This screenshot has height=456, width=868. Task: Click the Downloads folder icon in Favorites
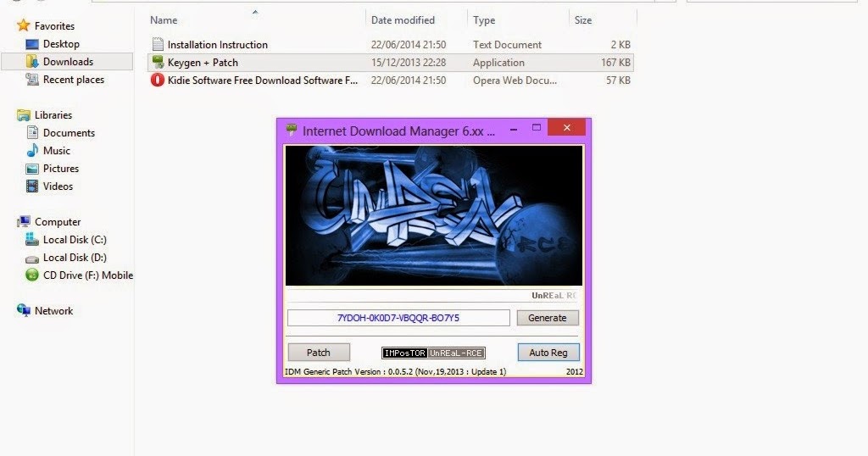pyautogui.click(x=32, y=61)
